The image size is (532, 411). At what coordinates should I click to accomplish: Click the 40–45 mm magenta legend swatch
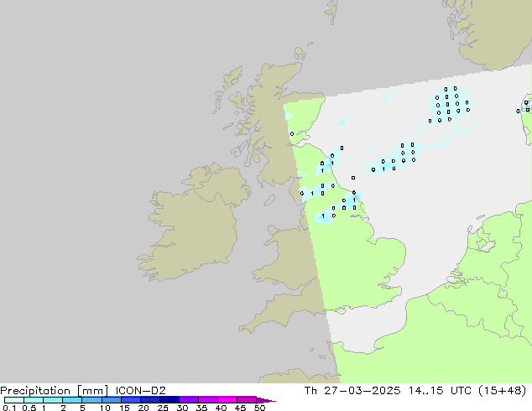tap(227, 400)
